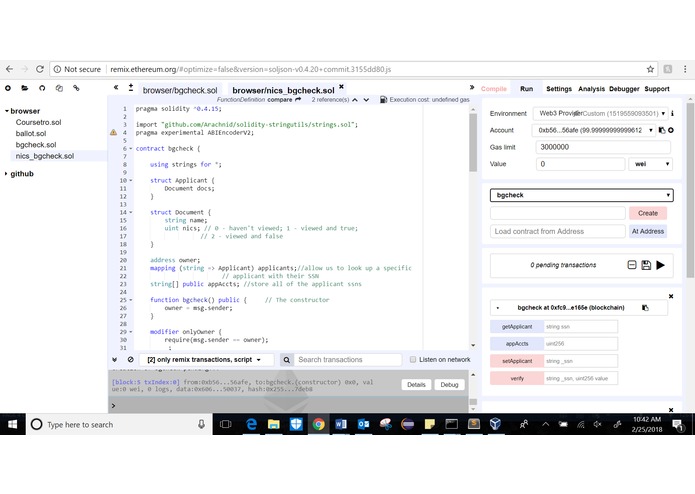Click the Gas limit input field
Image resolution: width=695 pixels, height=494 pixels.
603,147
